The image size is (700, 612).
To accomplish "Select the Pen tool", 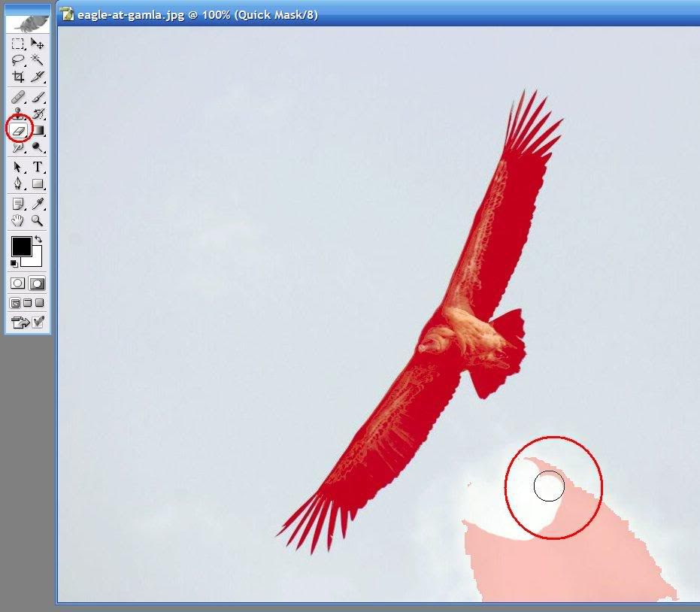I will pos(18,183).
